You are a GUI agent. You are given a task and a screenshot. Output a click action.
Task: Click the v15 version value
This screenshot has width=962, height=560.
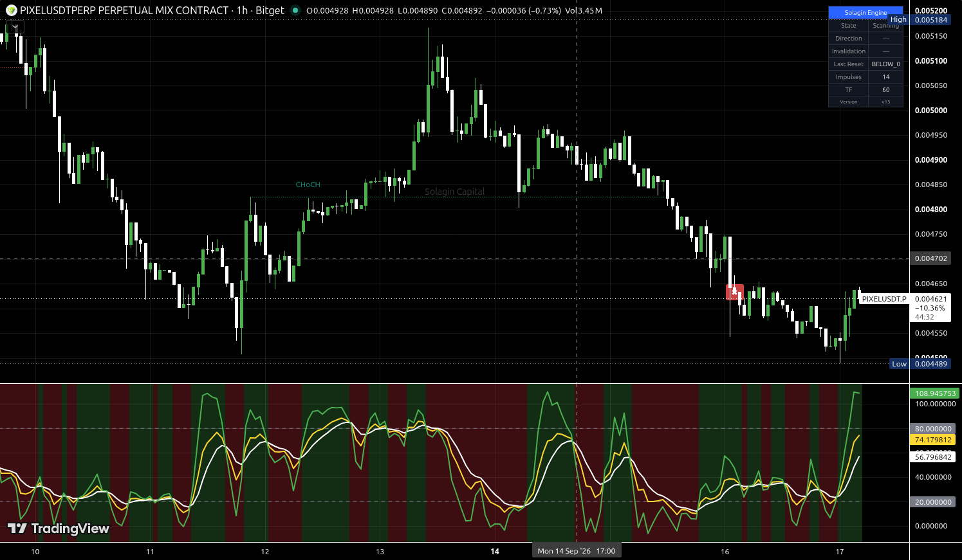885,102
